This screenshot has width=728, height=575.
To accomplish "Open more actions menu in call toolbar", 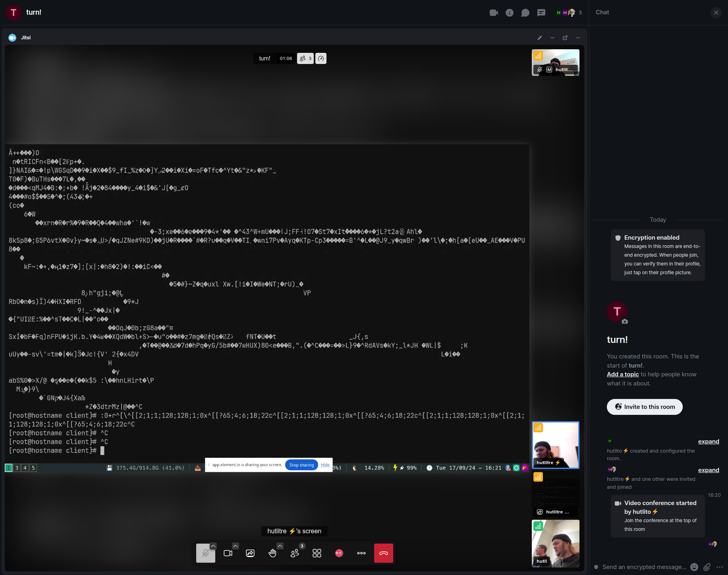I will point(361,553).
